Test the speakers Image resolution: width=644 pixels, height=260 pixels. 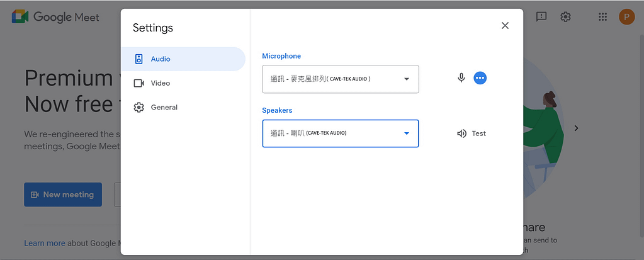(x=472, y=133)
